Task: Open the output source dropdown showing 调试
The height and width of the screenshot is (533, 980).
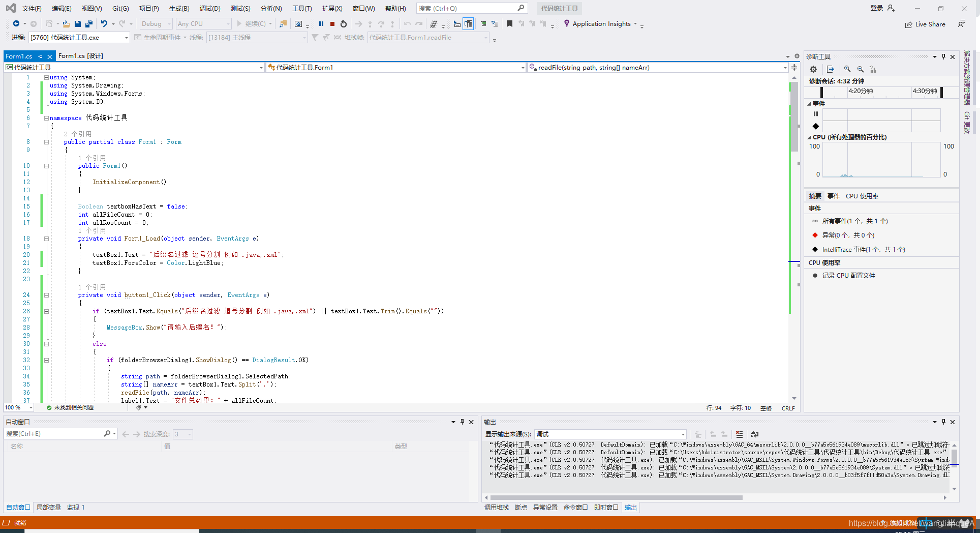Action: 610,434
